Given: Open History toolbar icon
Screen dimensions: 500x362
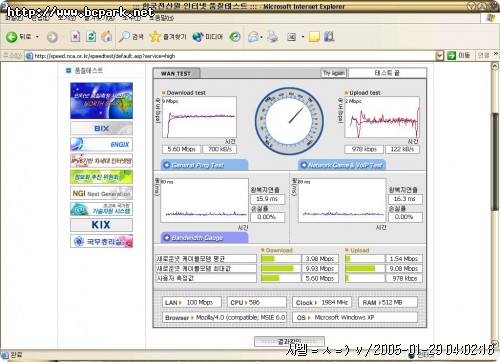Looking at the screenshot, I should [x=235, y=37].
